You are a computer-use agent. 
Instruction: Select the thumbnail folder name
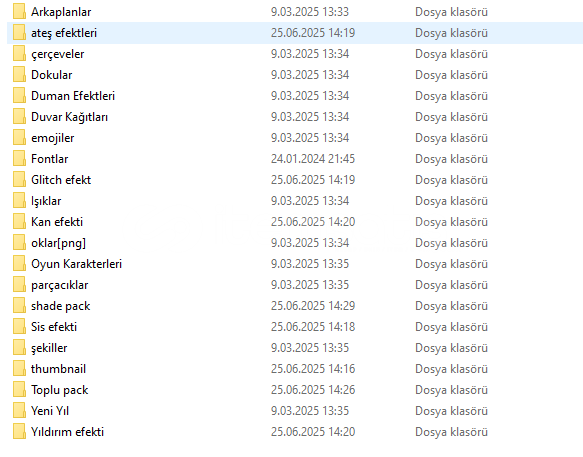click(58, 369)
